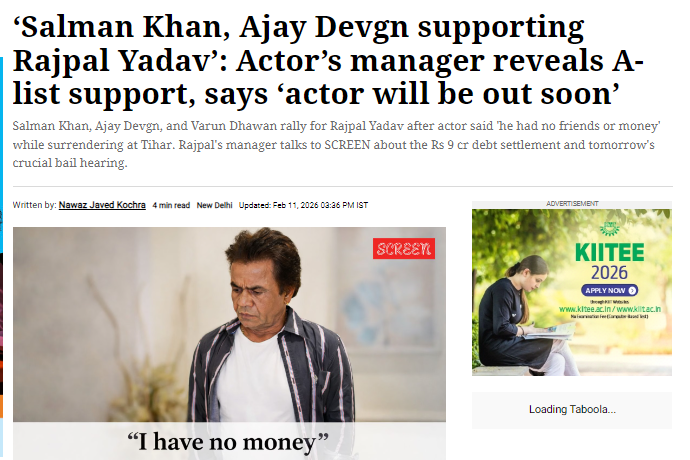Image resolution: width=690 pixels, height=460 pixels.
Task: Click the KIIT green emblem logo in ad
Action: [609, 228]
